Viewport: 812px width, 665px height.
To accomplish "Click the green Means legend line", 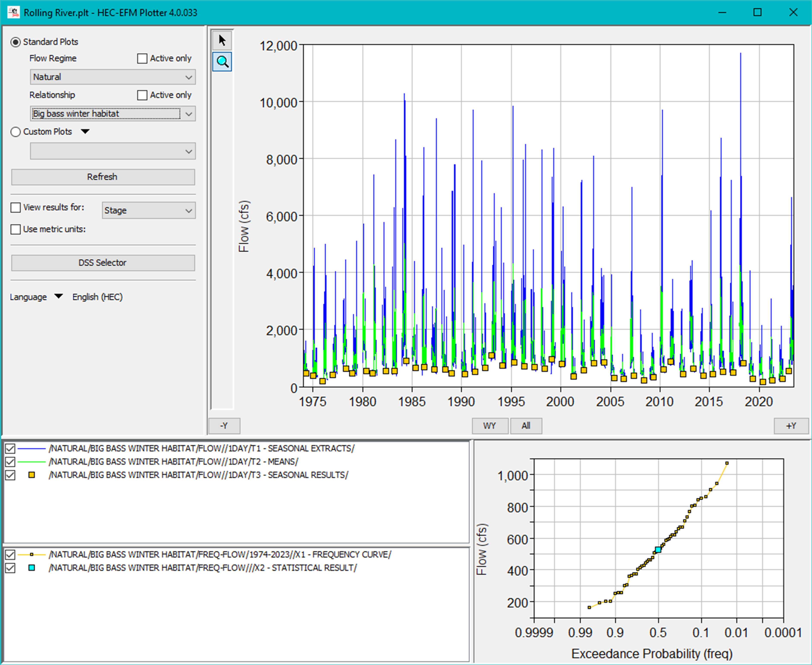I will pyautogui.click(x=32, y=462).
